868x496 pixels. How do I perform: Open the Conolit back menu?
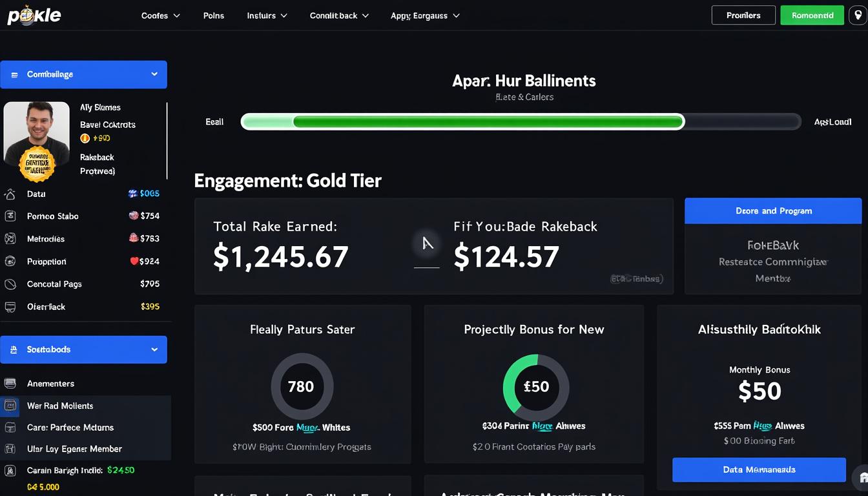pyautogui.click(x=339, y=15)
